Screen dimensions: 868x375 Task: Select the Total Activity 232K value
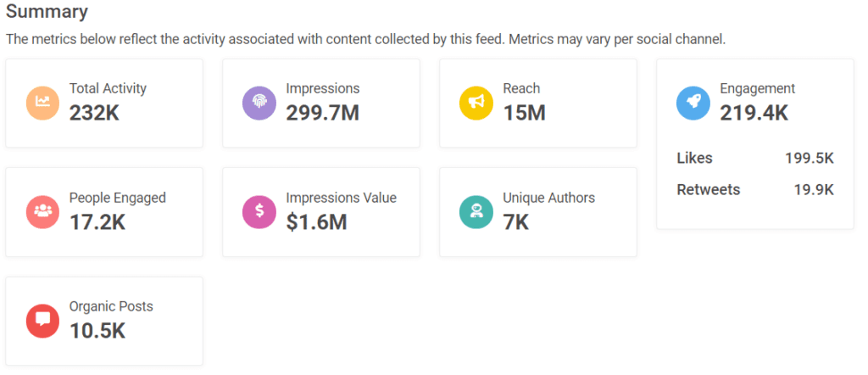[x=94, y=114]
